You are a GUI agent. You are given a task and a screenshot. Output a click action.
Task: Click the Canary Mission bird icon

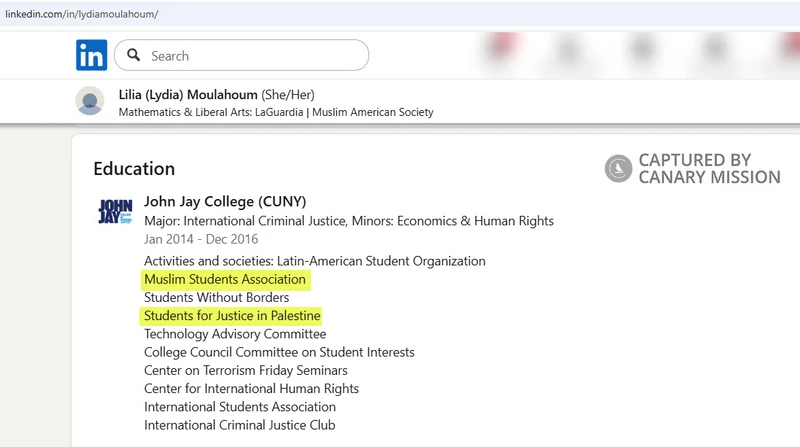pos(618,168)
